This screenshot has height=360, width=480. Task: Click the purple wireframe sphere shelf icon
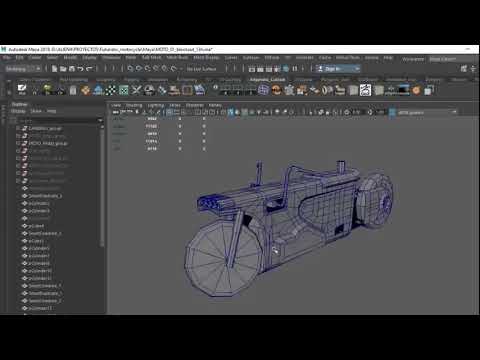tap(263, 89)
